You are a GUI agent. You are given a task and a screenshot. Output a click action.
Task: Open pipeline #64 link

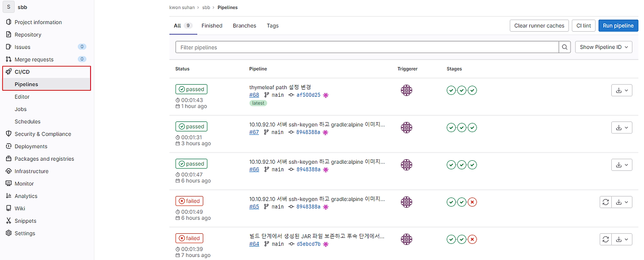[254, 244]
